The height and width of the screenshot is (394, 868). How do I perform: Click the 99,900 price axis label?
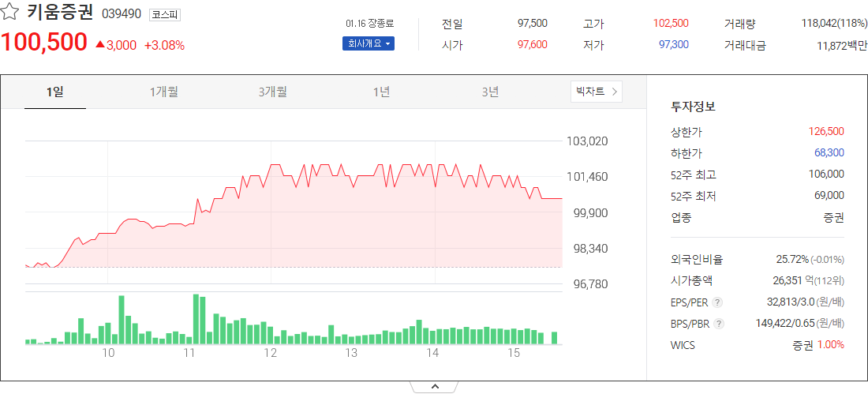[x=590, y=213]
